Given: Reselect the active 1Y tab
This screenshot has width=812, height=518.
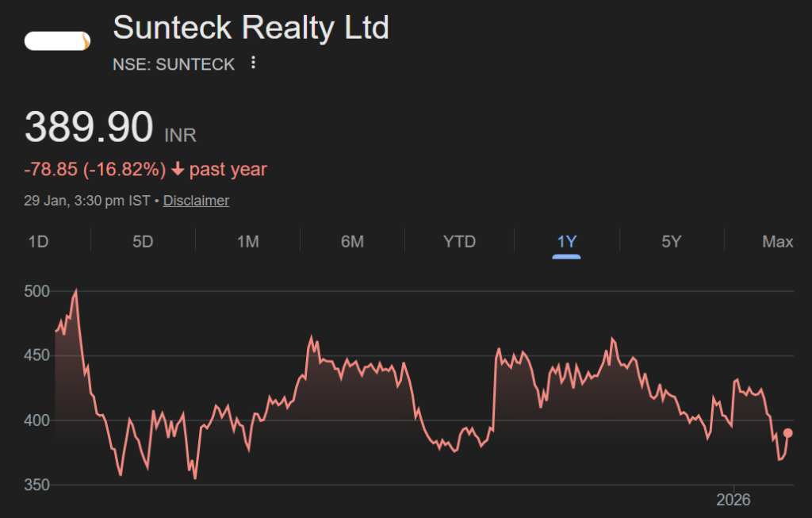Looking at the screenshot, I should click(566, 241).
